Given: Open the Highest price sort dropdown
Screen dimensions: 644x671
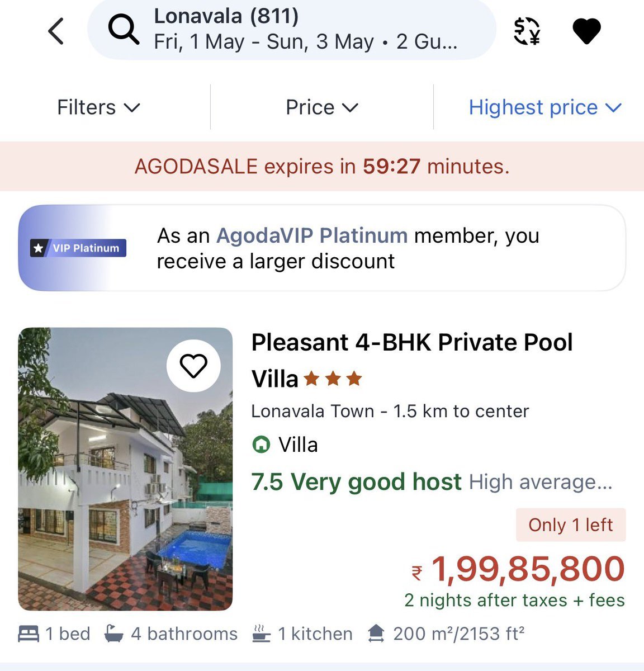Looking at the screenshot, I should point(545,107).
